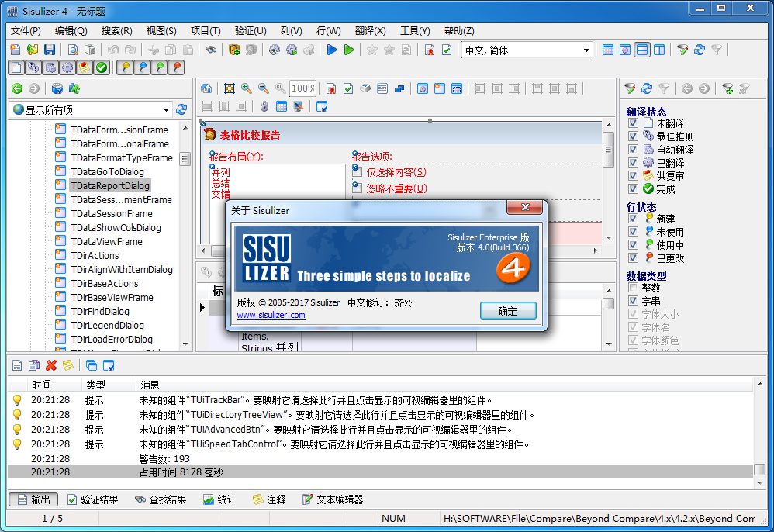Click the add source package icon
This screenshot has height=532, width=774.
pos(234,50)
